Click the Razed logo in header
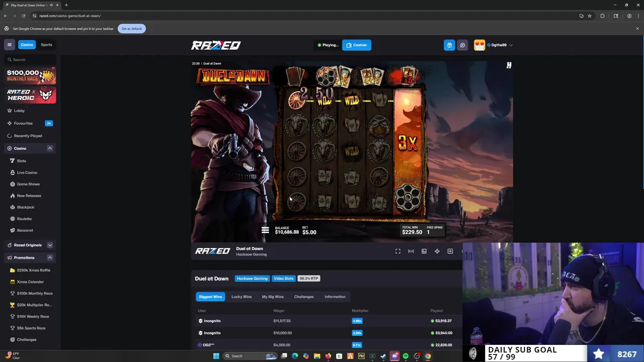This screenshot has width=644, height=362. 216,45
